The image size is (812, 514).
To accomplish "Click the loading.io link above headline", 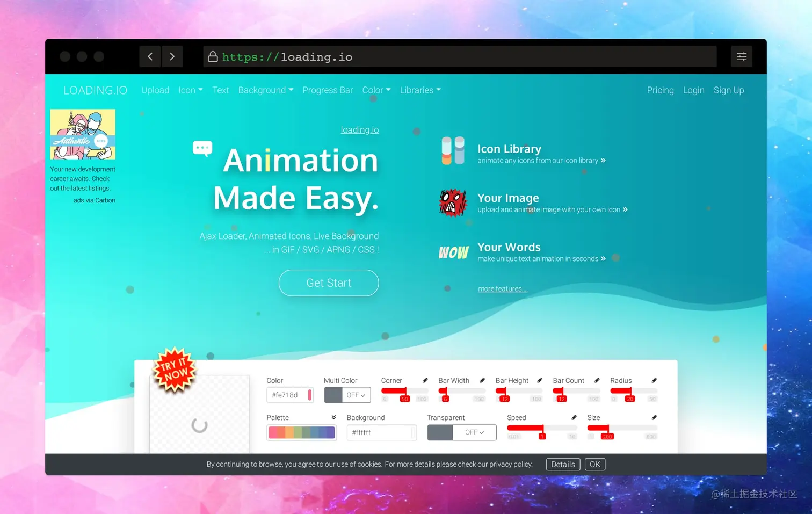I will tap(360, 129).
